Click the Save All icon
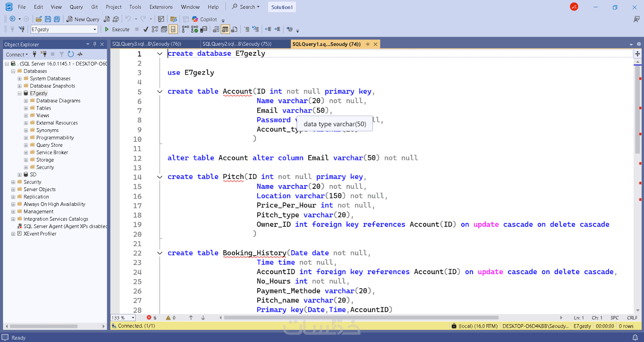Screen dimensions: 644x342 point(57,19)
